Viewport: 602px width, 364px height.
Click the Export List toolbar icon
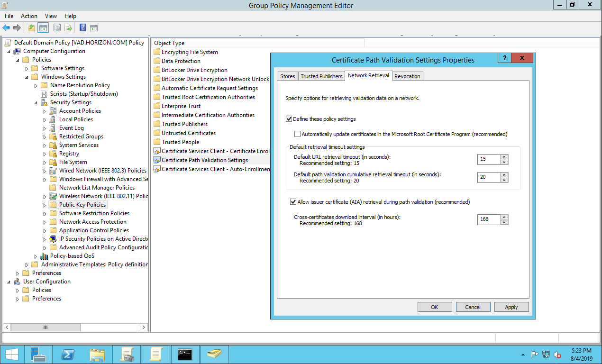coord(68,28)
